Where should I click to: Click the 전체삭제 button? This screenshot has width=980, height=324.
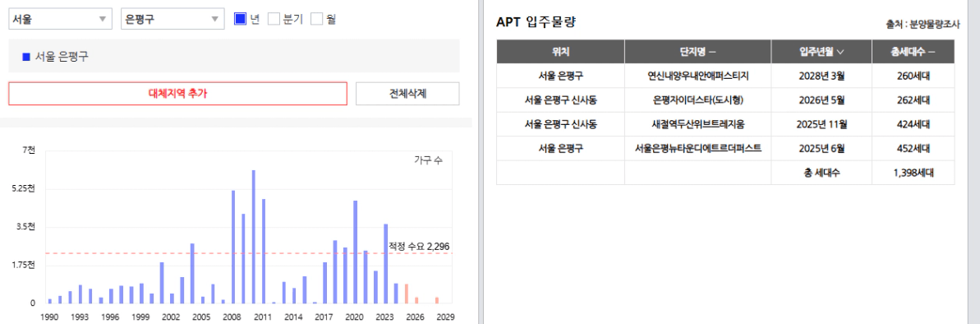pos(407,94)
